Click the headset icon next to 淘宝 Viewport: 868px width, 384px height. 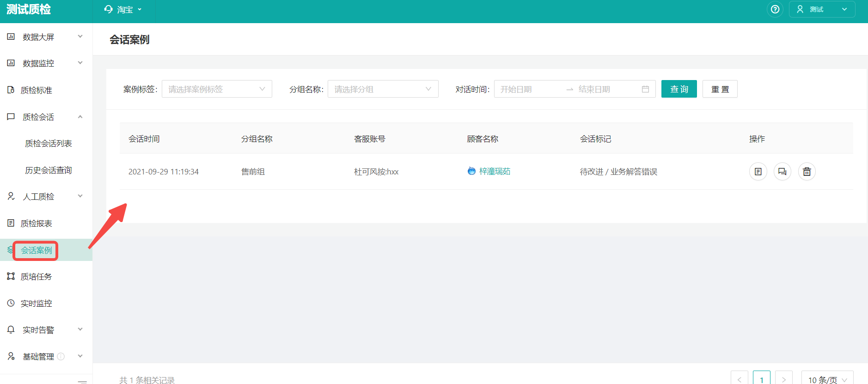[x=109, y=9]
